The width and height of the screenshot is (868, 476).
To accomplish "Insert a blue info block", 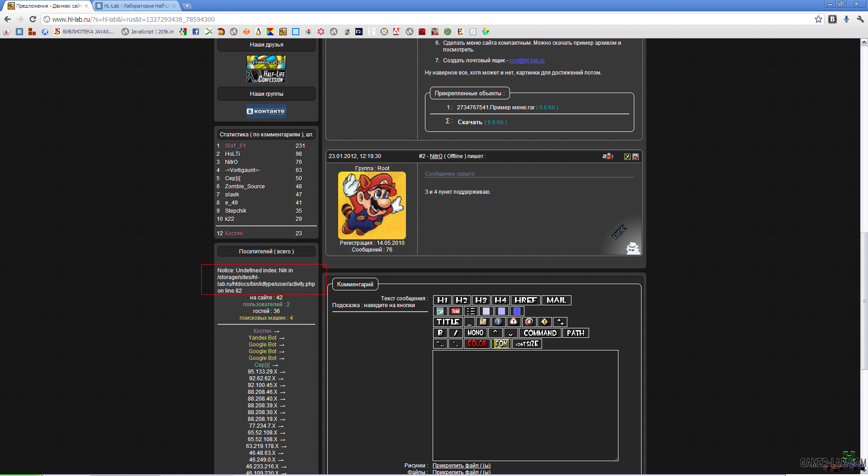I will pyautogui.click(x=498, y=322).
